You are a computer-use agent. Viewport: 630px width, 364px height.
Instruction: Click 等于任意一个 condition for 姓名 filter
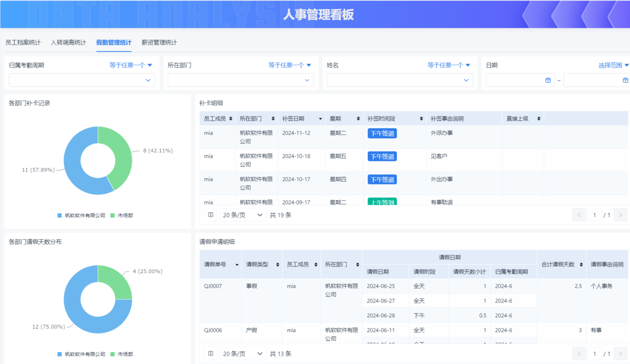point(449,65)
